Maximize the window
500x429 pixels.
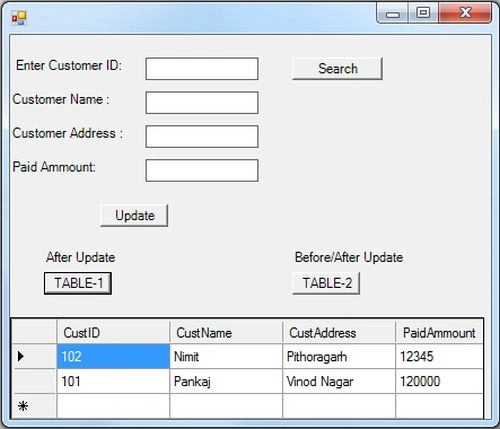pos(423,13)
